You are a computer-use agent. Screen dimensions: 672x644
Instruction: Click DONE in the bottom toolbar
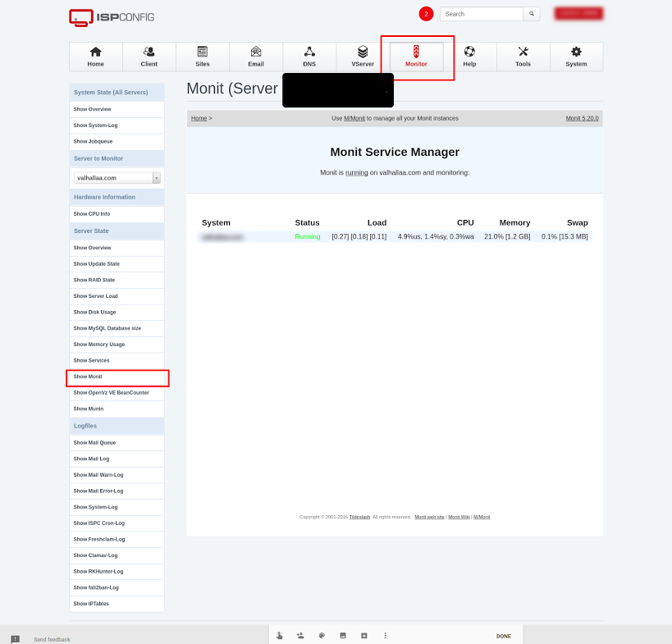[504, 637]
